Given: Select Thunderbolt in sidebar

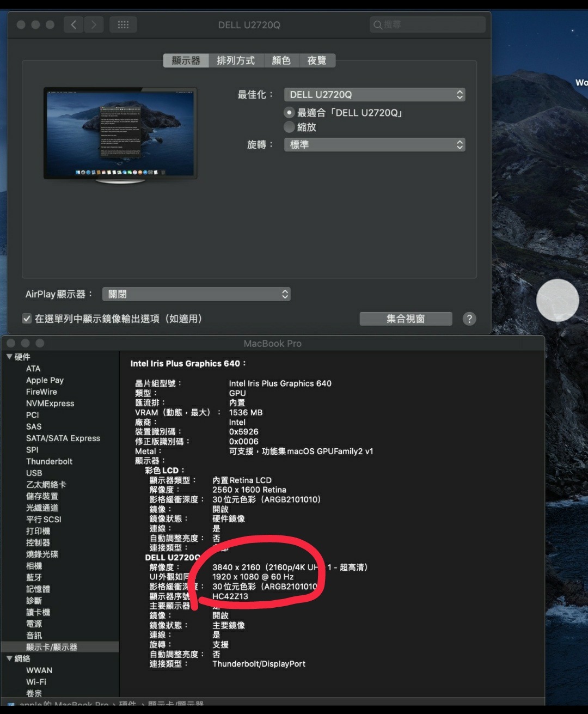Looking at the screenshot, I should tap(50, 461).
